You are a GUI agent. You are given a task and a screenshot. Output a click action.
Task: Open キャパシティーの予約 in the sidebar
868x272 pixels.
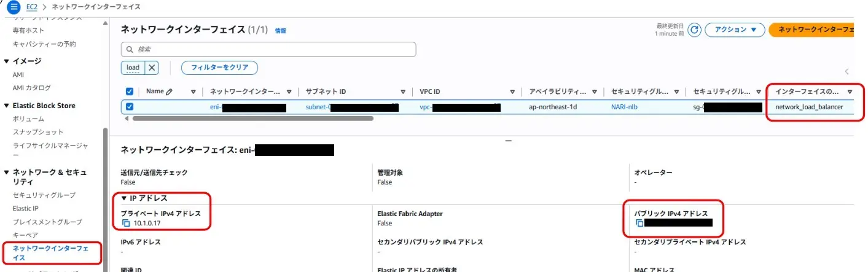point(44,44)
